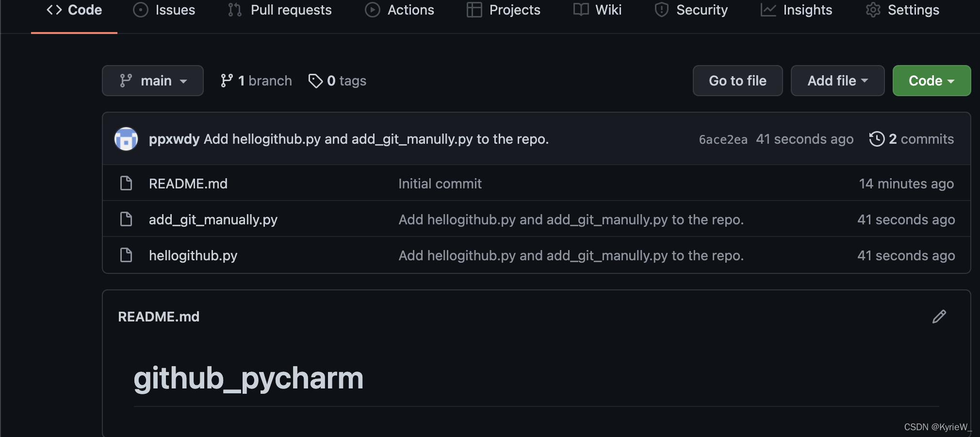Open the 6ace2ea commit hash link
Screen dimensions: 980x437
pyautogui.click(x=723, y=139)
